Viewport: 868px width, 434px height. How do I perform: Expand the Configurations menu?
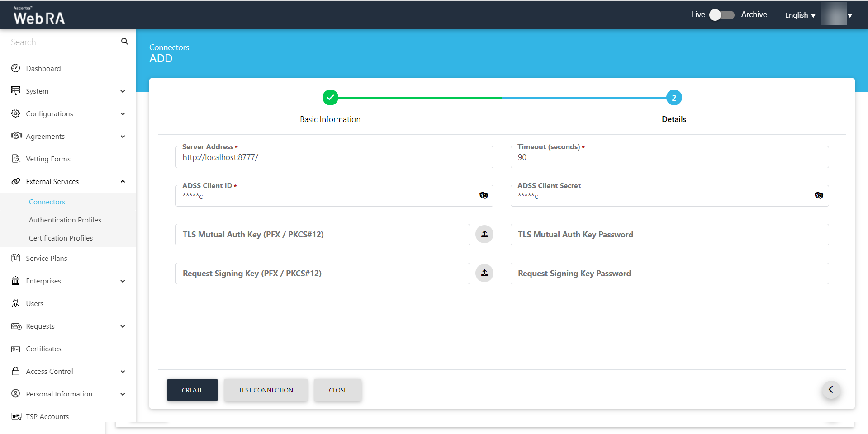(123, 114)
